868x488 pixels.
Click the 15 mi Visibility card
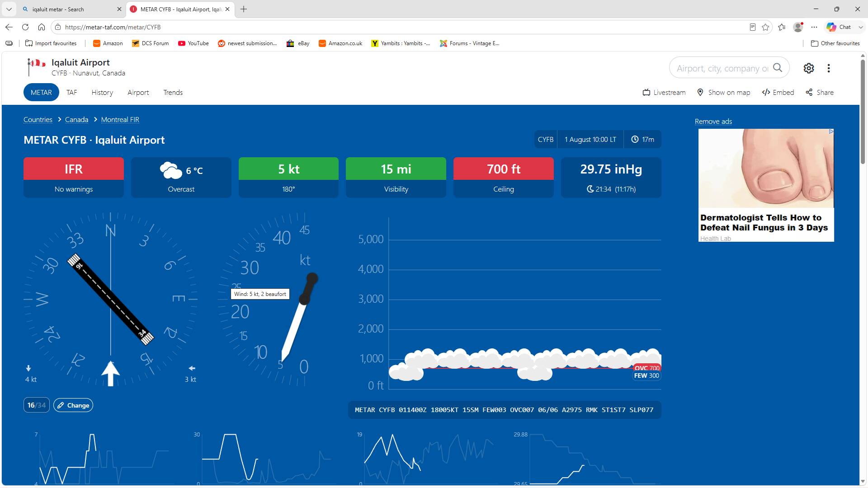click(x=396, y=177)
